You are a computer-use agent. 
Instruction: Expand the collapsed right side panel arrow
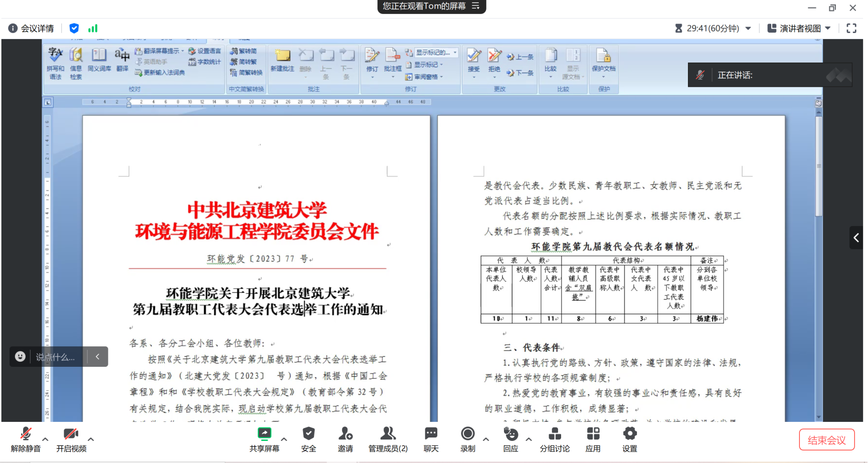[856, 238]
